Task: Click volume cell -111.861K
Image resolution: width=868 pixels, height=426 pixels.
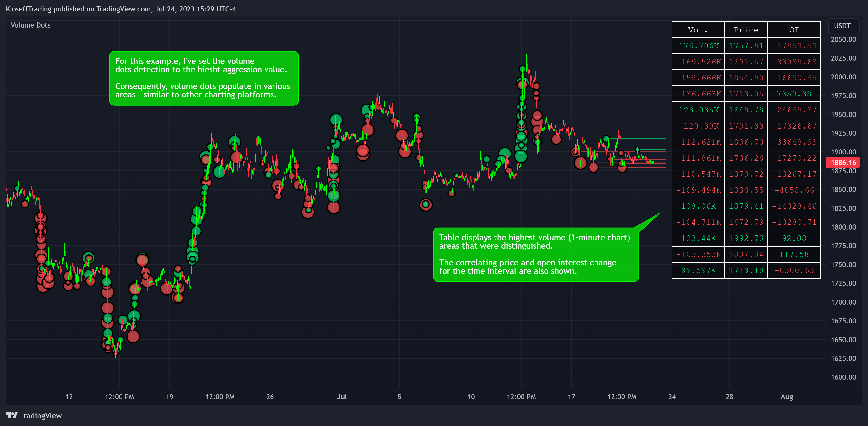Action: click(x=698, y=158)
